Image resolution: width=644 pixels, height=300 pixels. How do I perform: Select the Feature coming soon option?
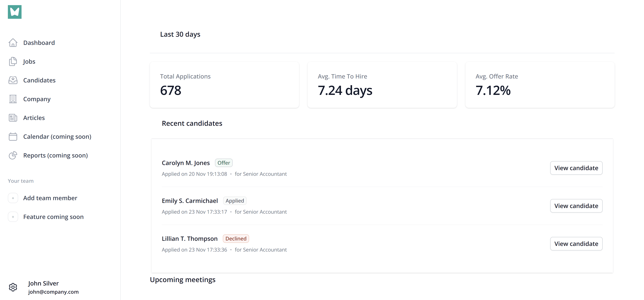click(53, 216)
